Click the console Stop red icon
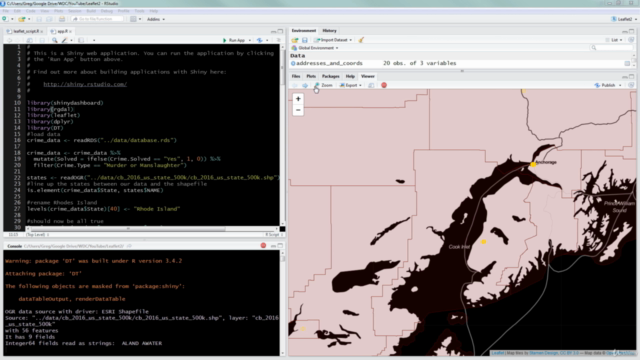The image size is (640, 360). [x=263, y=246]
